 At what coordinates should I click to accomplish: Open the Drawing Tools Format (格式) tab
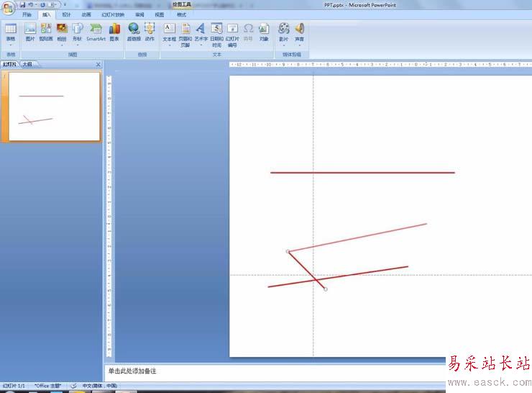click(181, 14)
